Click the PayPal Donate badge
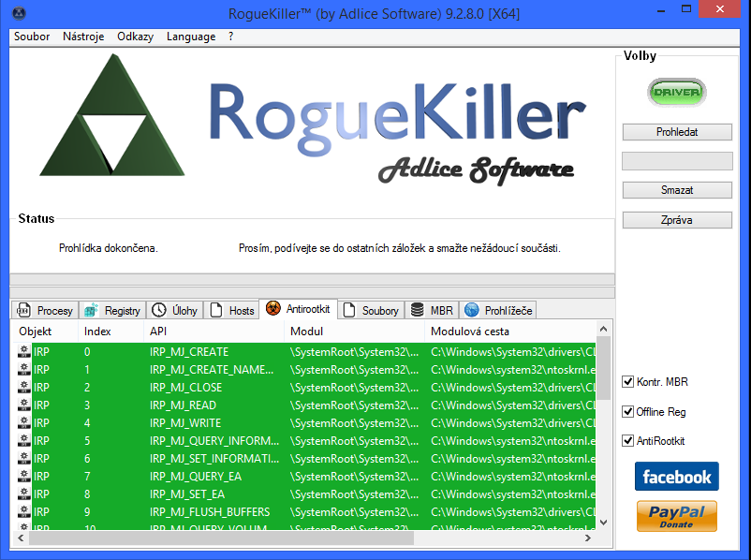Screen dimensions: 751x560 click(x=677, y=516)
